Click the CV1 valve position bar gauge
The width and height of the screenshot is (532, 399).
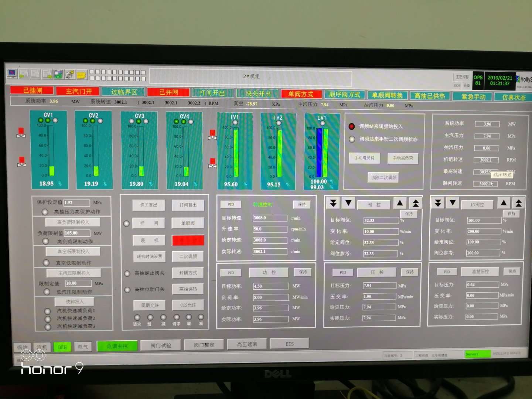click(x=51, y=150)
